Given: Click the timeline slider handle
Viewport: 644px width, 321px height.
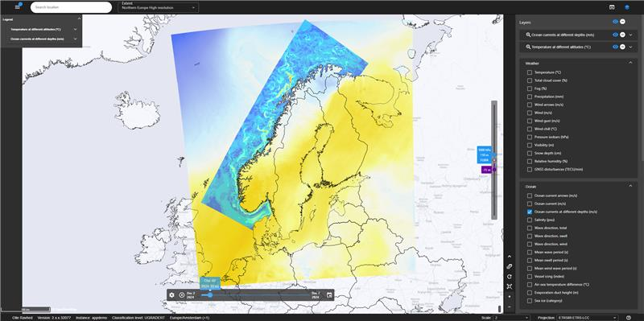Looking at the screenshot, I should tap(210, 294).
